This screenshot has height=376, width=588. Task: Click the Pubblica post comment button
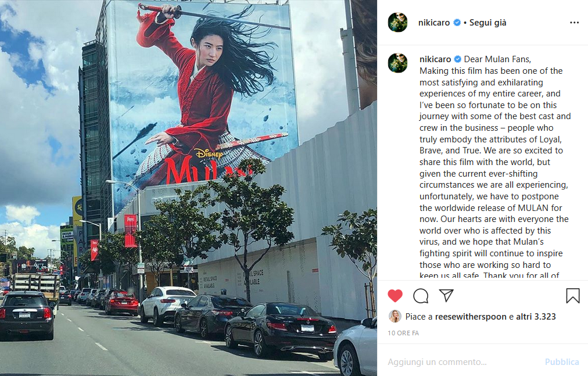pyautogui.click(x=562, y=362)
